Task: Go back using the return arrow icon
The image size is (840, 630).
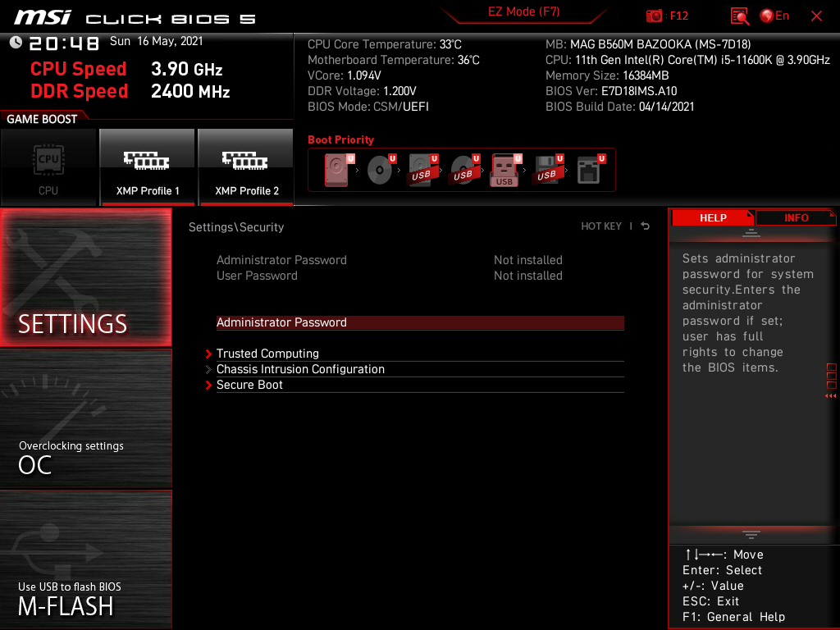Action: point(646,226)
